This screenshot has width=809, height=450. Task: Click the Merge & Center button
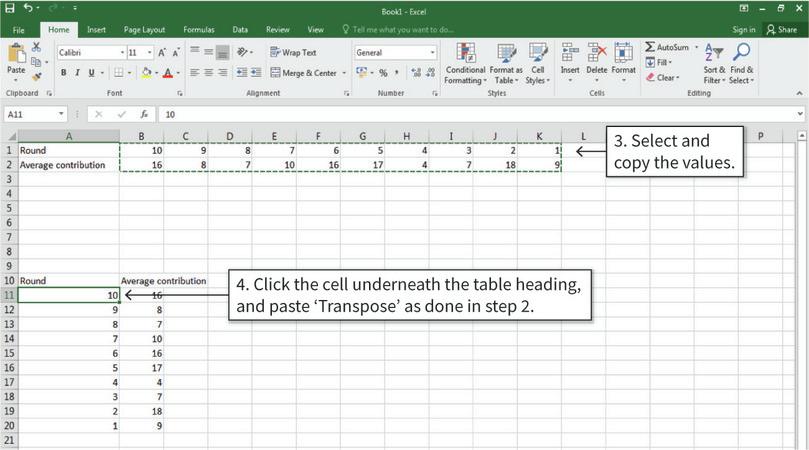tap(303, 73)
